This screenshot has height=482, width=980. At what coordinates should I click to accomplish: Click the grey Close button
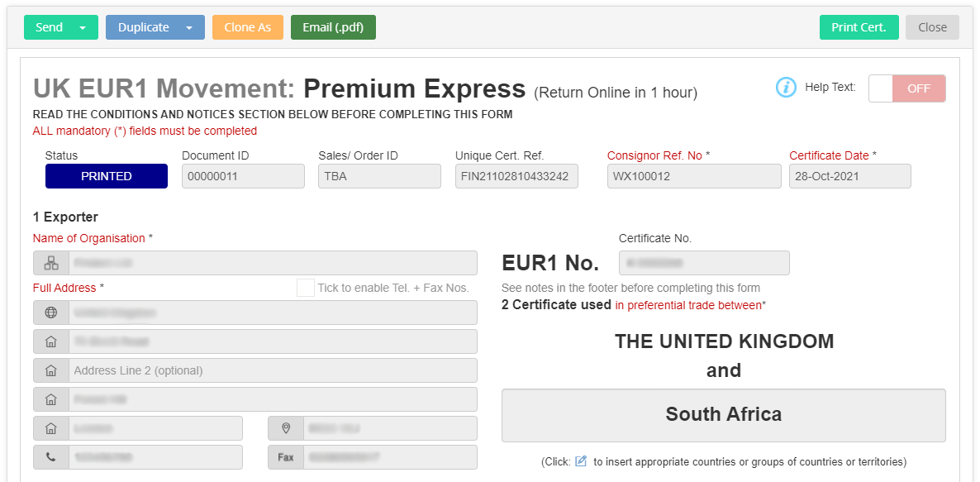933,27
